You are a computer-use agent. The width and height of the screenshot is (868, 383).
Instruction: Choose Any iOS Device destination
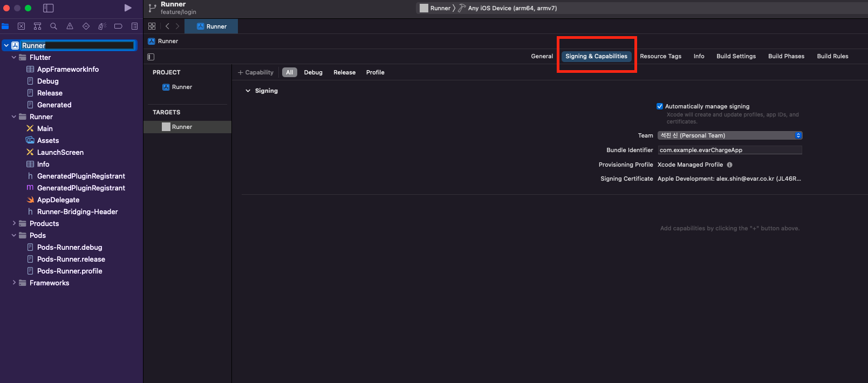click(x=512, y=8)
